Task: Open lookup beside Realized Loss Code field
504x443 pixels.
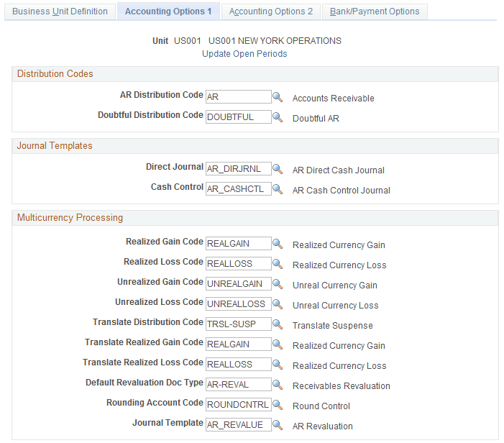Action: (x=278, y=264)
